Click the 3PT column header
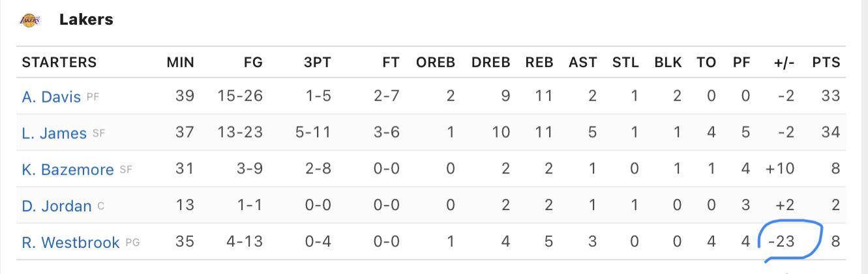The height and width of the screenshot is (274, 868). (x=317, y=63)
